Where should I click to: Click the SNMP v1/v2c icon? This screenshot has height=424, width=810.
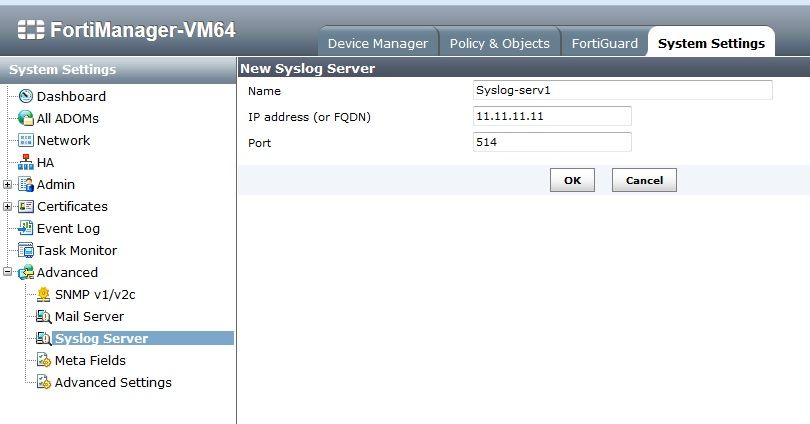click(x=44, y=294)
